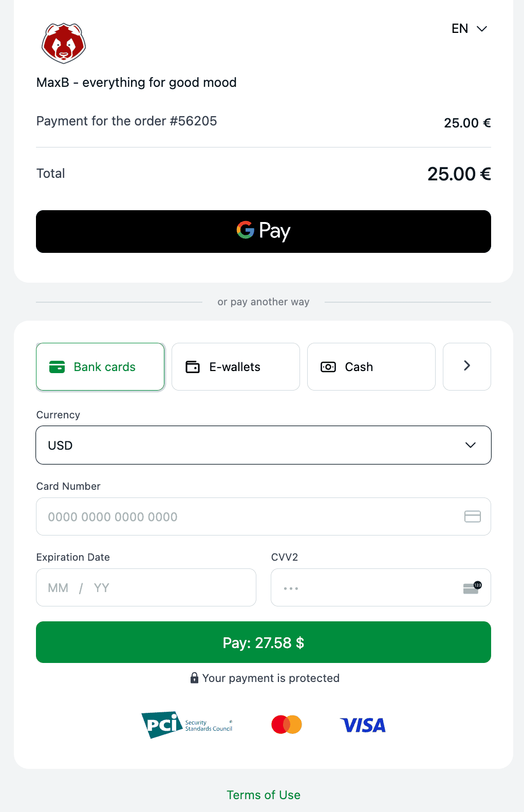
Task: Open the Terms of Use link
Action: click(x=263, y=795)
